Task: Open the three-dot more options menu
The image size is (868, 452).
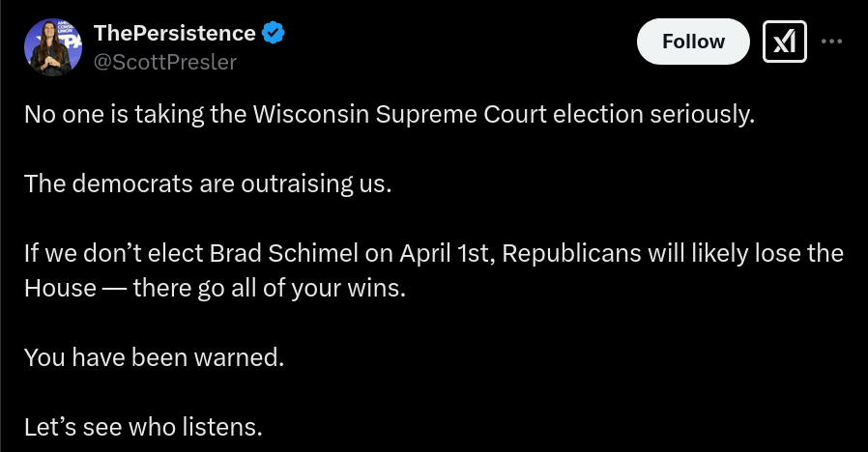Action: click(831, 42)
